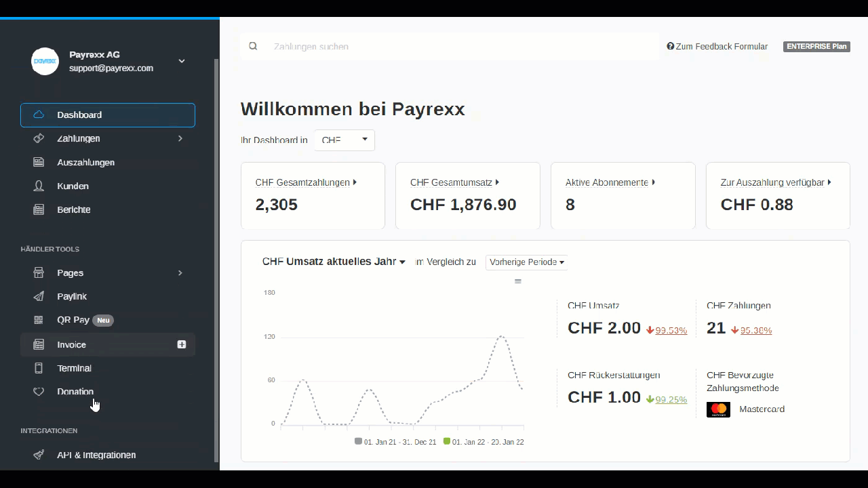This screenshot has width=868, height=488.
Task: Open the Umsatz aktuelles Jahr dropdown
Action: click(334, 262)
